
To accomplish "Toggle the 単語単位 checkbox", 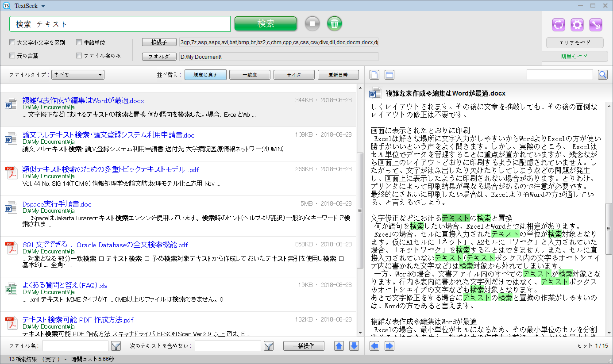I will 79,43.
